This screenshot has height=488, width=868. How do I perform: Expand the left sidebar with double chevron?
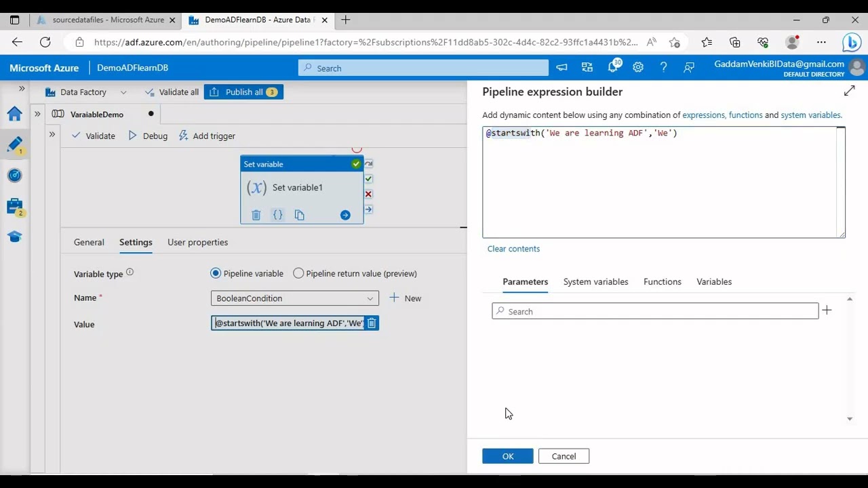pos(22,89)
